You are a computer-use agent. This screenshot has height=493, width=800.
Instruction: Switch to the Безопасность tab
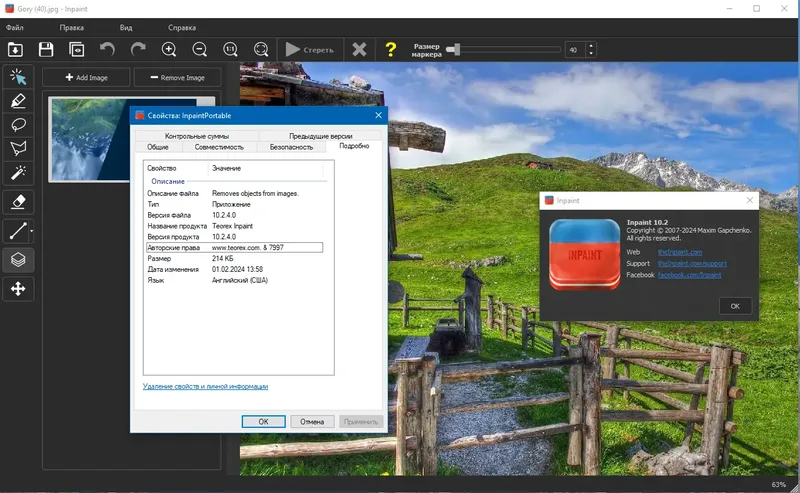[x=291, y=147]
